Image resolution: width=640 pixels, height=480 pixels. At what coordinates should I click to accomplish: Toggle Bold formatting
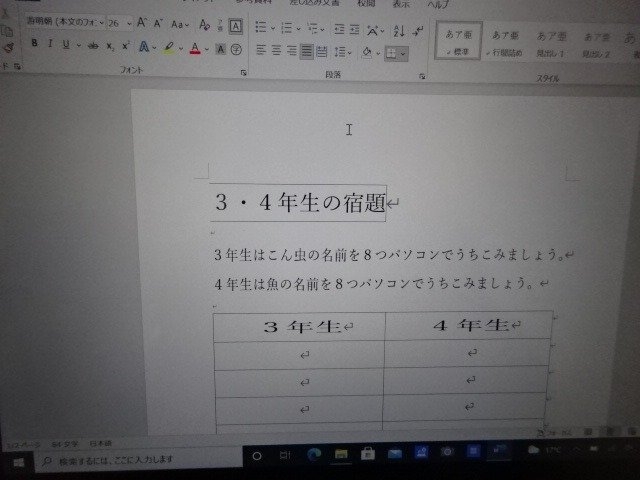34,45
